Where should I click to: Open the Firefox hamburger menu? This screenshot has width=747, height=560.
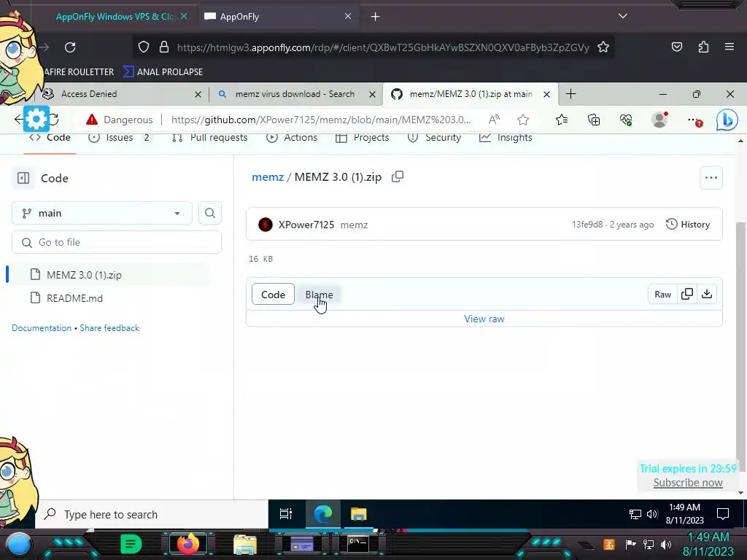click(729, 47)
